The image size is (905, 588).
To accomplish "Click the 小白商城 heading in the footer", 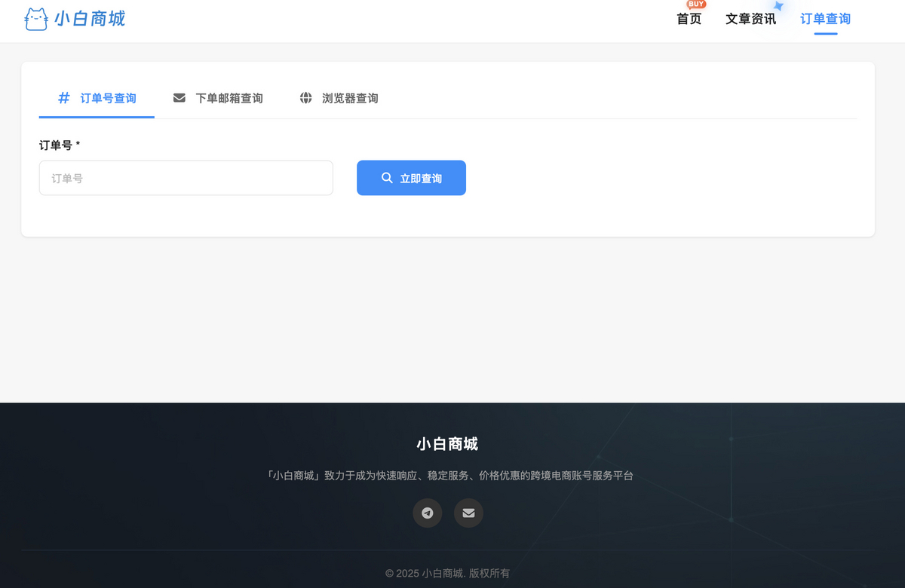I will [446, 444].
